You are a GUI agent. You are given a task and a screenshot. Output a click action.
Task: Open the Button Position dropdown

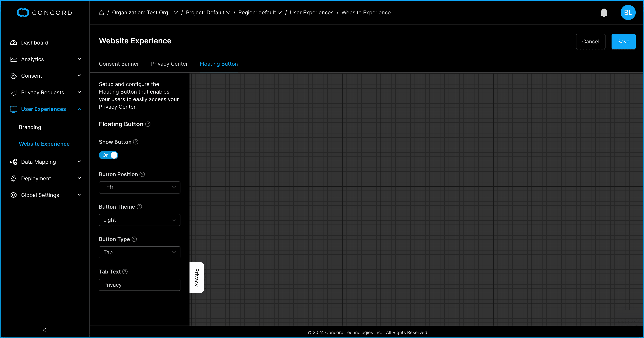pos(139,187)
